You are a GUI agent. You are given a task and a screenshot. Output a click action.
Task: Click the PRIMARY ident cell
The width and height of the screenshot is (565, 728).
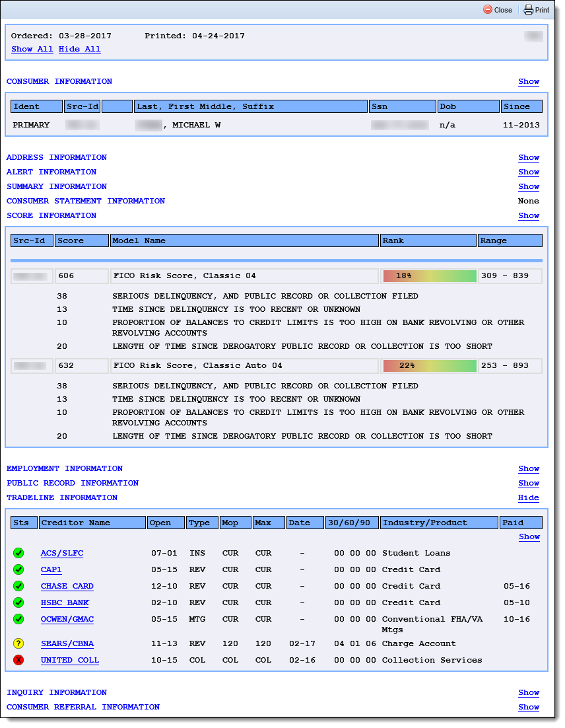click(x=31, y=125)
